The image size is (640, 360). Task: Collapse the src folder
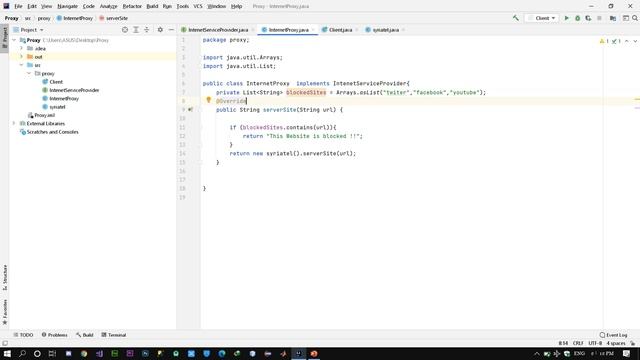point(22,65)
